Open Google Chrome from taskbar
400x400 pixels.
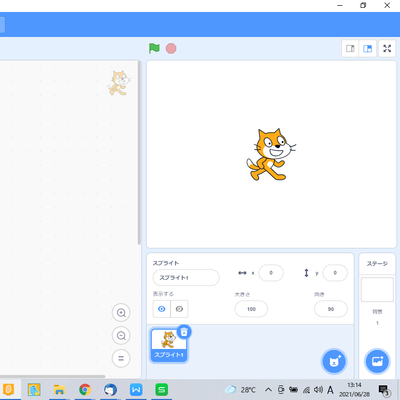point(85,389)
